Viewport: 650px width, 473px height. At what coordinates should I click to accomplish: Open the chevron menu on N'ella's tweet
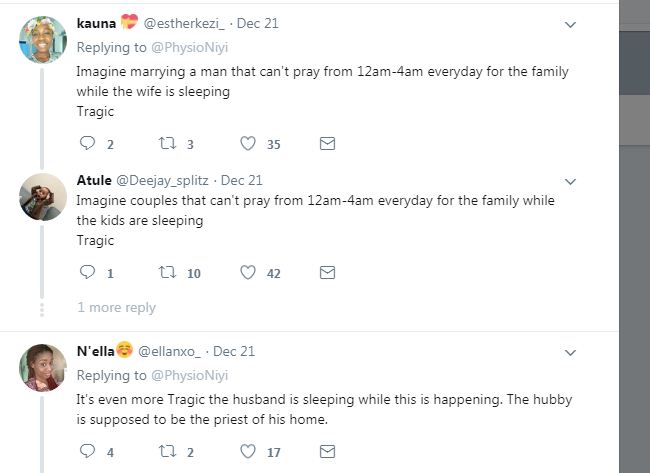point(571,352)
